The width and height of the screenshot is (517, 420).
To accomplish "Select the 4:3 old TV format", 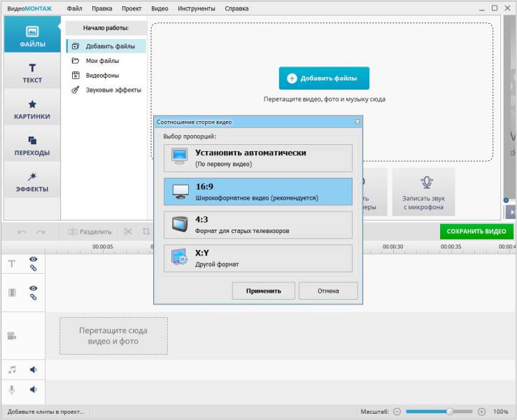I will click(258, 225).
